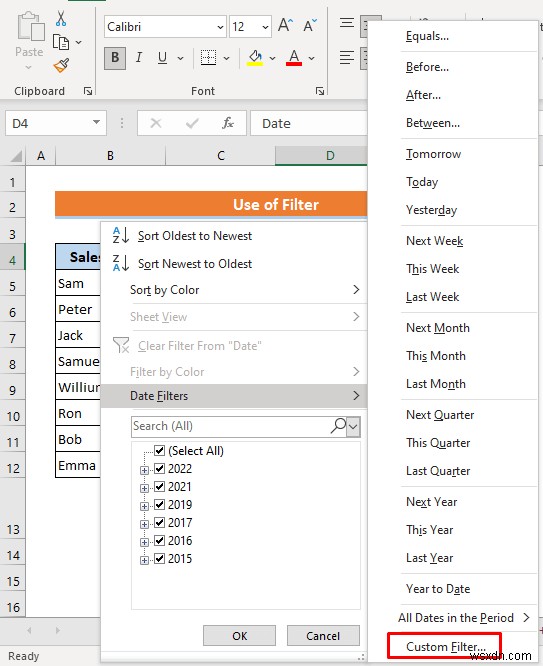Open the Paste options dropdown arrow
The width and height of the screenshot is (543, 666).
(28, 67)
